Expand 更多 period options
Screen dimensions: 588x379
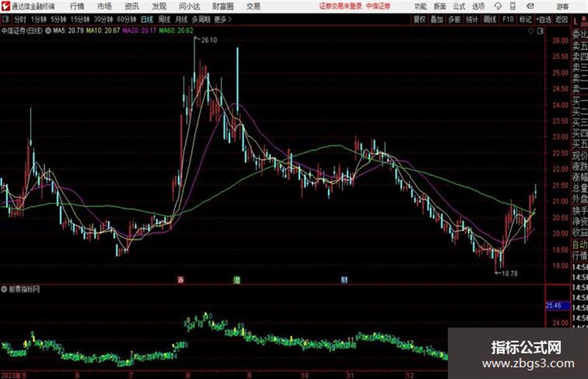pyautogui.click(x=223, y=19)
